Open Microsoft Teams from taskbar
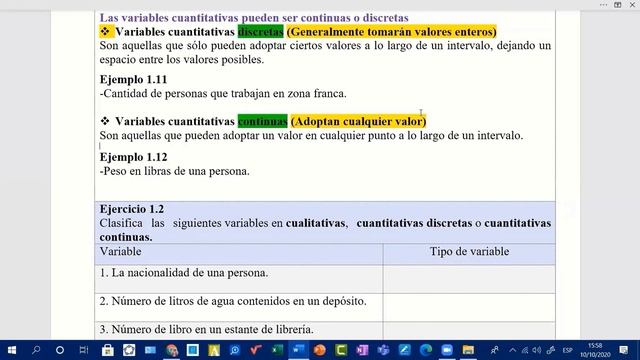The width and height of the screenshot is (640, 360). pyautogui.click(x=383, y=350)
